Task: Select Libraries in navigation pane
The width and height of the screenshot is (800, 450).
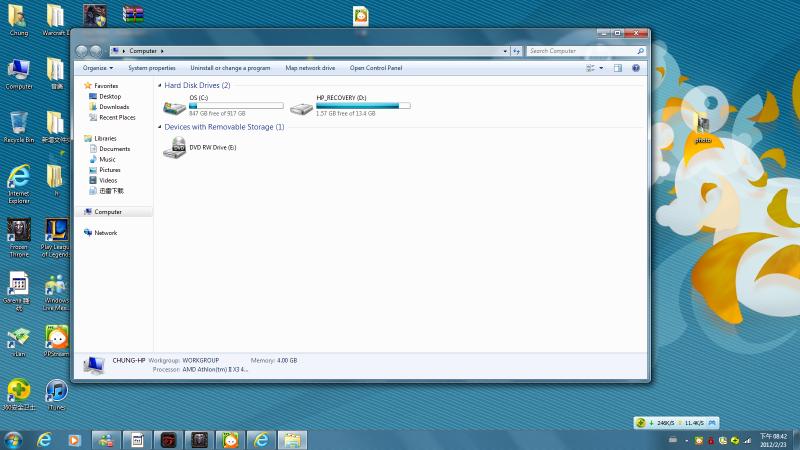Action: pos(106,138)
